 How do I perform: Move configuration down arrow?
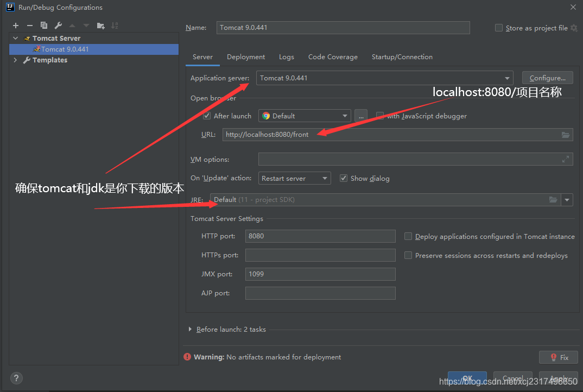click(x=86, y=26)
